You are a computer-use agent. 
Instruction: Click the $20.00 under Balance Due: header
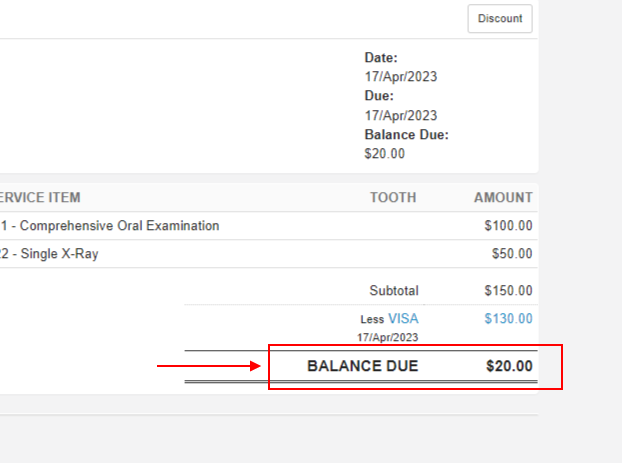(384, 154)
